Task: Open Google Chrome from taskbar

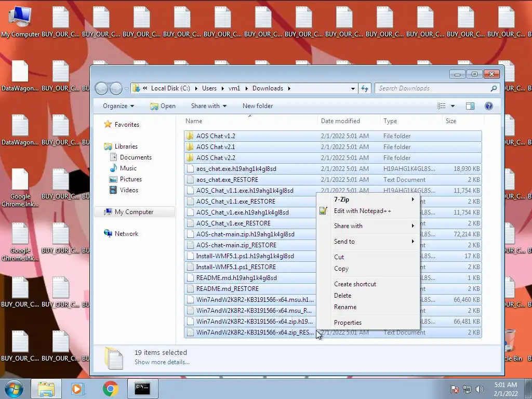Action: click(x=110, y=389)
